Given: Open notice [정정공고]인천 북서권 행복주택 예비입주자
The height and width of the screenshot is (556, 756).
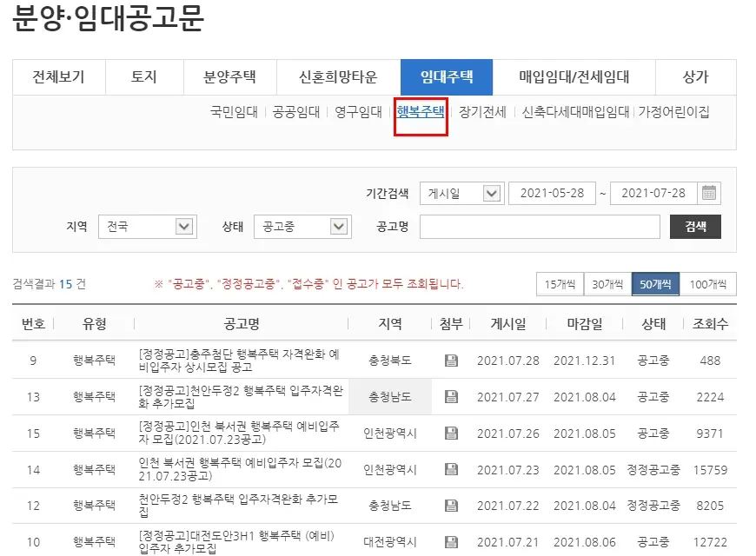Looking at the screenshot, I should click(239, 433).
